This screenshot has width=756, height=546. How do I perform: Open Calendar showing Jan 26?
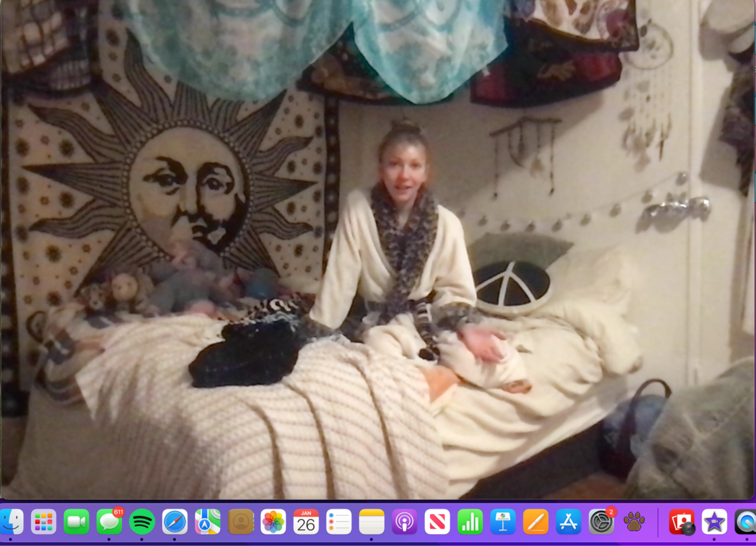pyautogui.click(x=306, y=521)
